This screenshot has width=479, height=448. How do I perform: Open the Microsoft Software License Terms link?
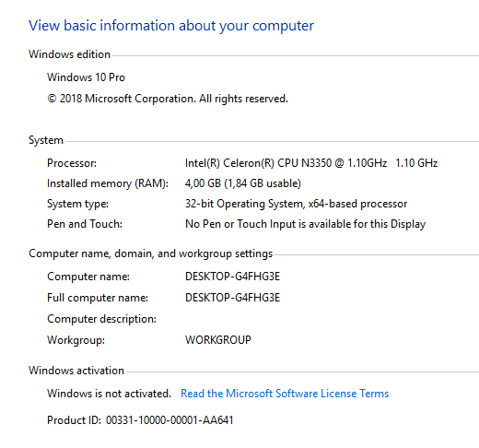tap(285, 394)
